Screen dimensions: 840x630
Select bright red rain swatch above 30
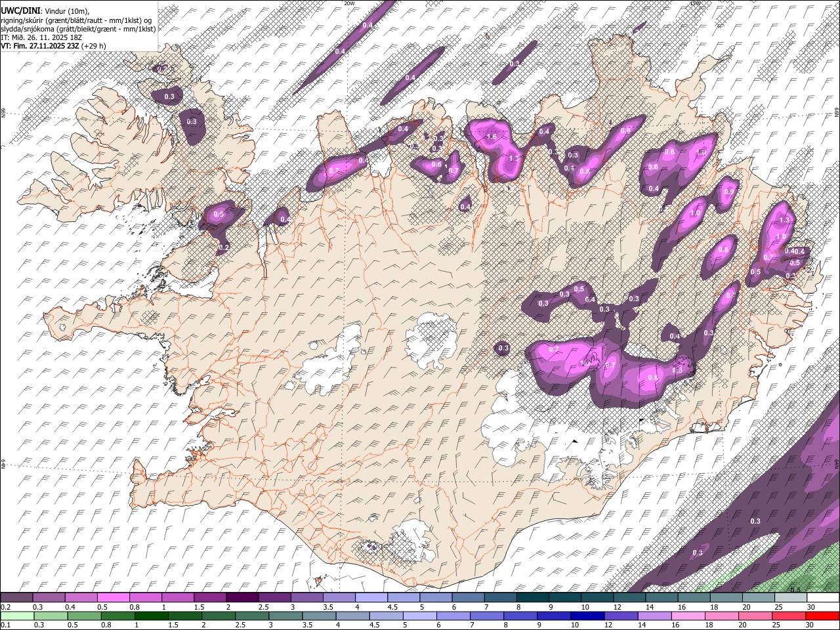pos(823,616)
